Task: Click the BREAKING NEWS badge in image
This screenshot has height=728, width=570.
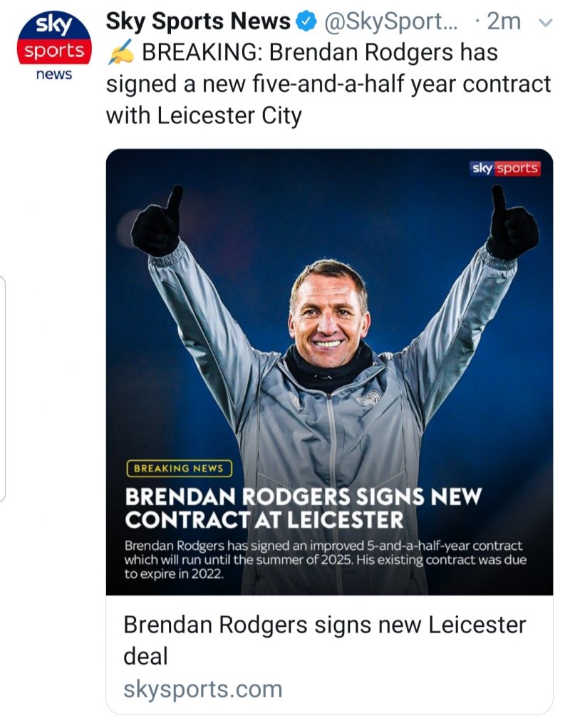Action: tap(179, 468)
